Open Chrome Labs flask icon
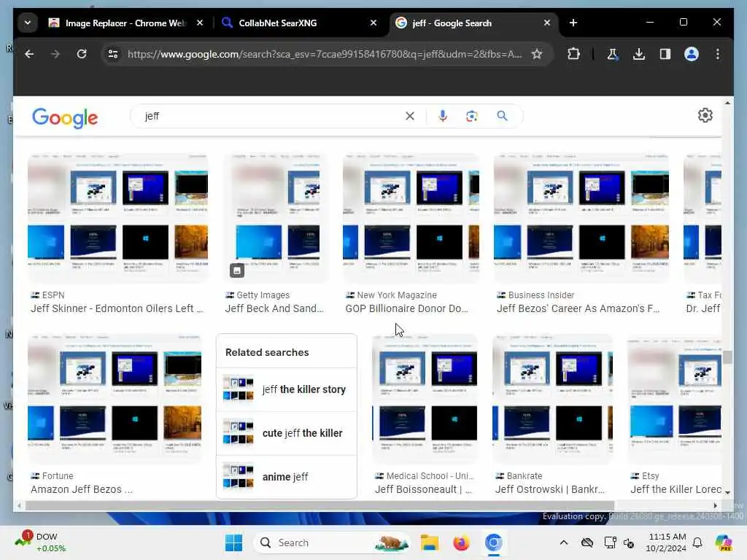 click(613, 54)
